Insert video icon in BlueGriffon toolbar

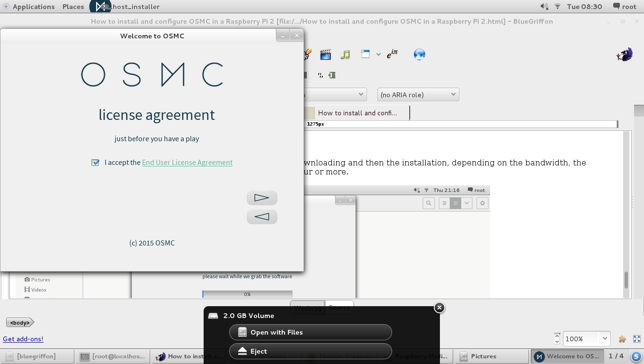[325, 55]
